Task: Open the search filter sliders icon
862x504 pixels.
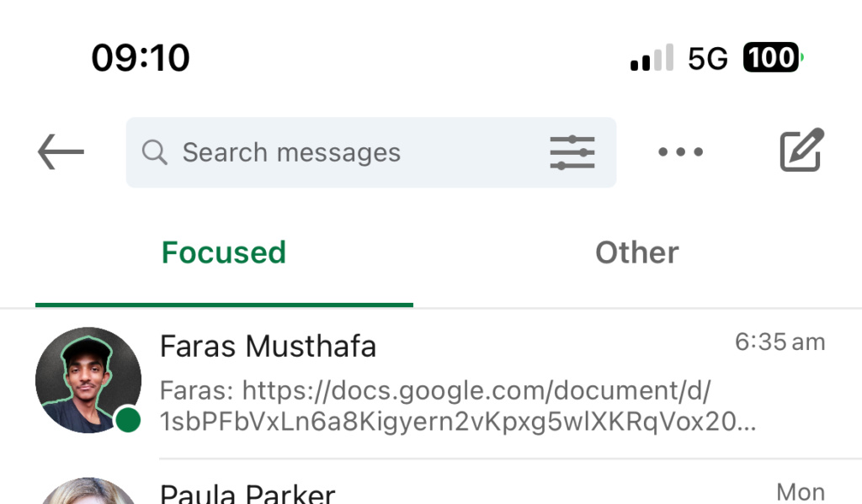Action: [572, 152]
